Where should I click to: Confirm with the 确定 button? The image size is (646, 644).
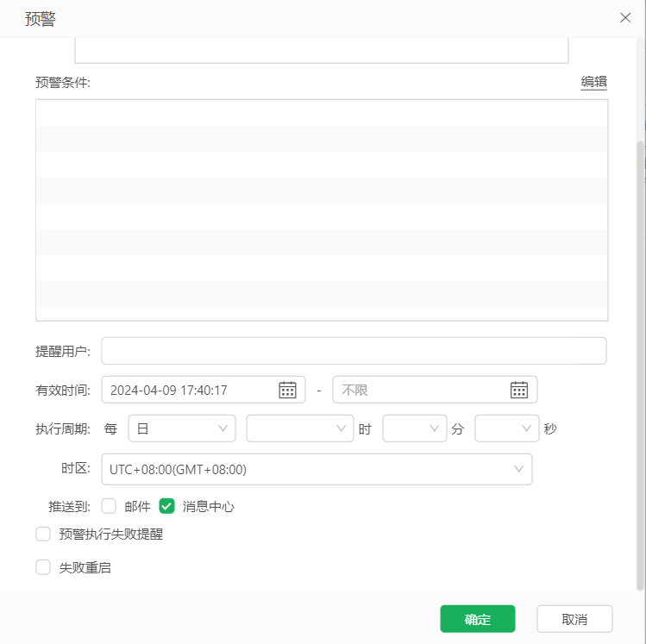click(478, 619)
